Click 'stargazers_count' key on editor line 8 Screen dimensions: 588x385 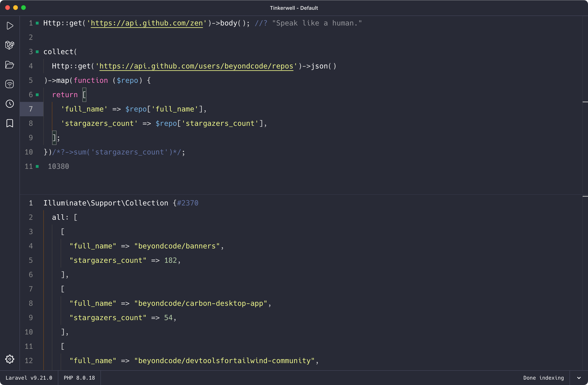click(x=99, y=123)
